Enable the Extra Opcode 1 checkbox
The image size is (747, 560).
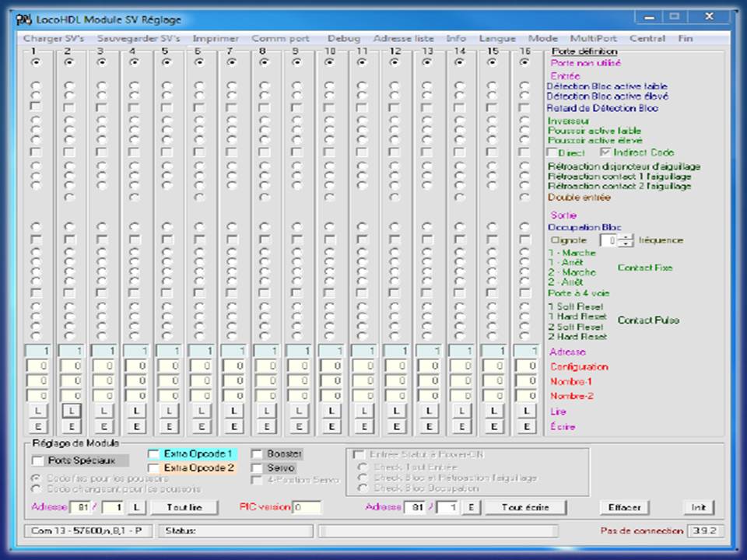tap(153, 453)
